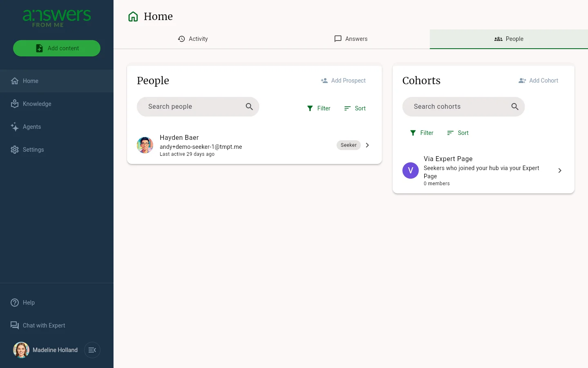Open the People Filter options
588x368 pixels.
click(318, 108)
